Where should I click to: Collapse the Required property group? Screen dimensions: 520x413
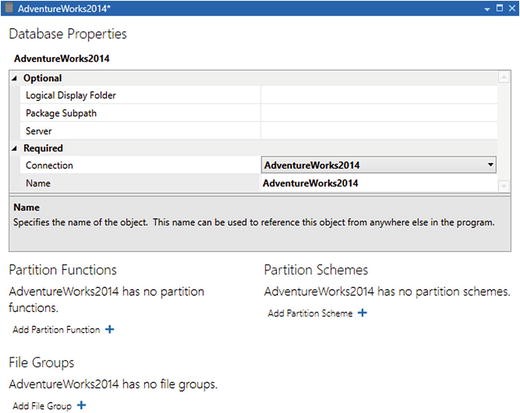(x=14, y=148)
